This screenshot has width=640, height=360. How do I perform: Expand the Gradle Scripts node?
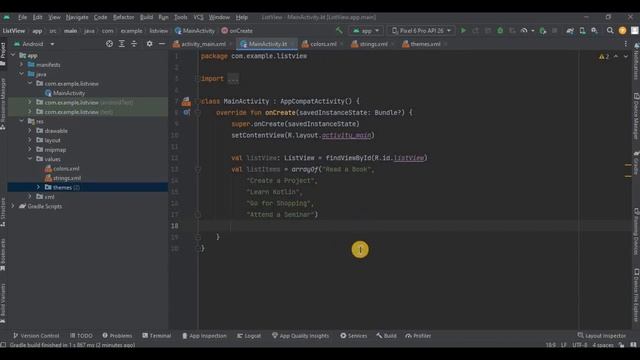coord(13,206)
